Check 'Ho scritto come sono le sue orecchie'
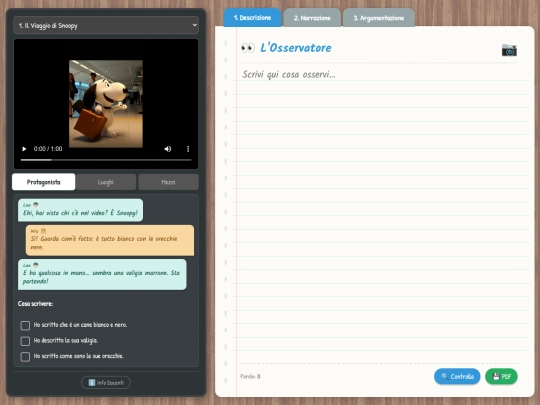 (25, 356)
